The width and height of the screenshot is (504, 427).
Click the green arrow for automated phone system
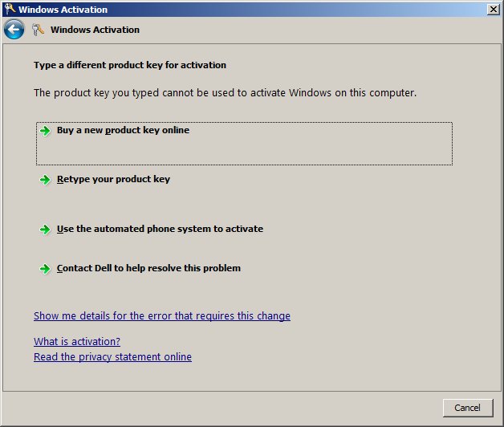[46, 230]
